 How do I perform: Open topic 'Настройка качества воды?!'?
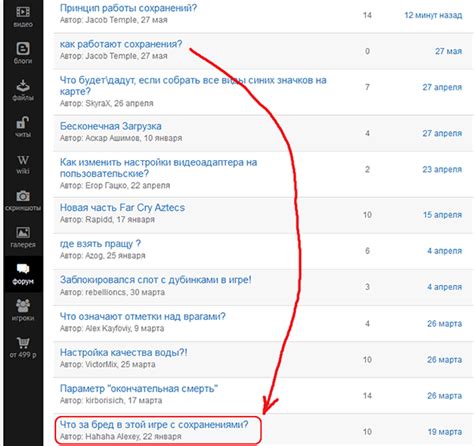tap(124, 352)
